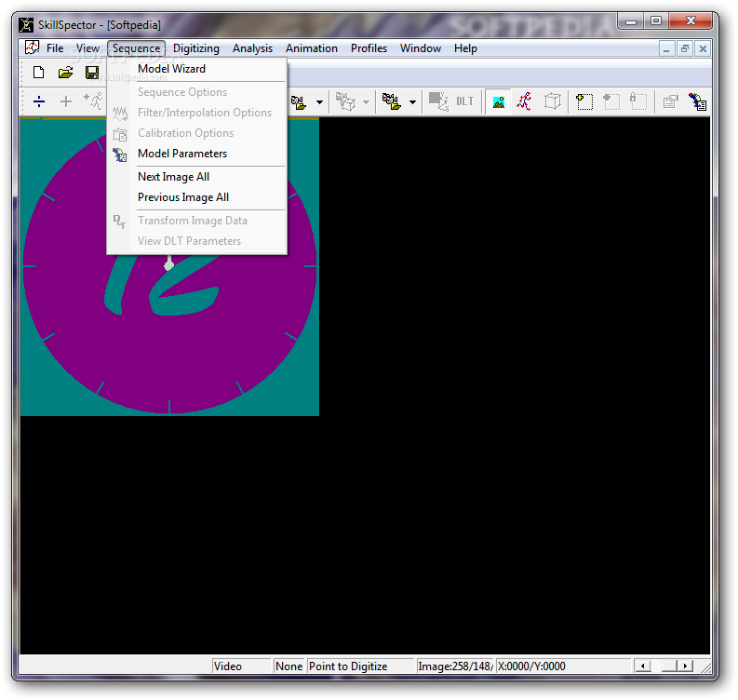Image resolution: width=738 pixels, height=700 pixels.
Task: Toggle the image view landscape icon
Action: (x=499, y=101)
